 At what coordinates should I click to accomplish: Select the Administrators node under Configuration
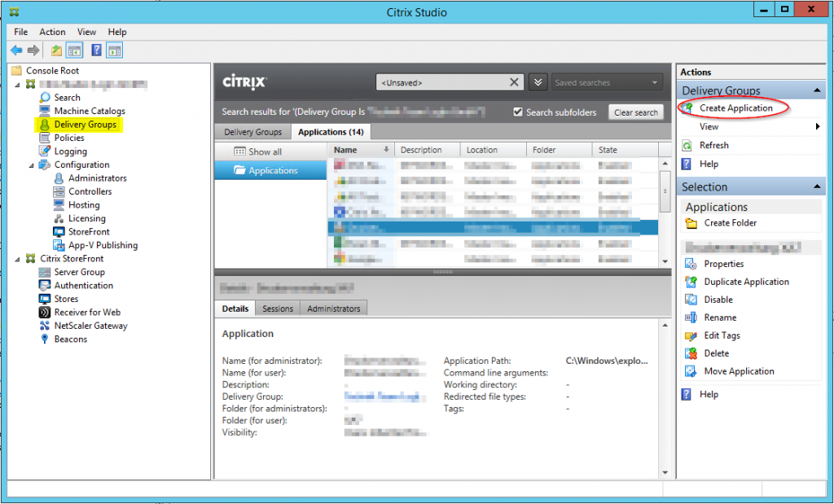(x=98, y=178)
